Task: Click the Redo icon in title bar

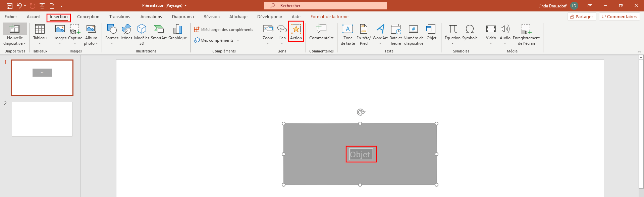Action: coord(32,6)
